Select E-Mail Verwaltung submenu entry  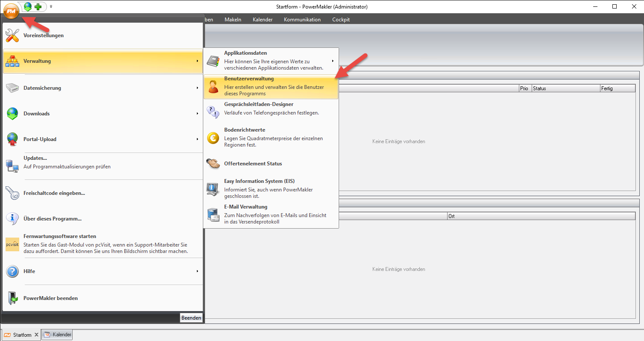[x=271, y=215]
